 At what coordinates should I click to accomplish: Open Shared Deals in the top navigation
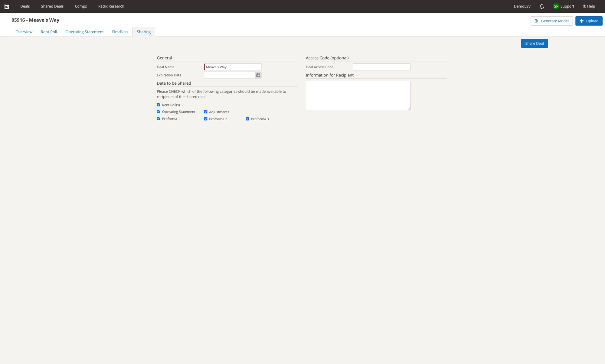(52, 6)
